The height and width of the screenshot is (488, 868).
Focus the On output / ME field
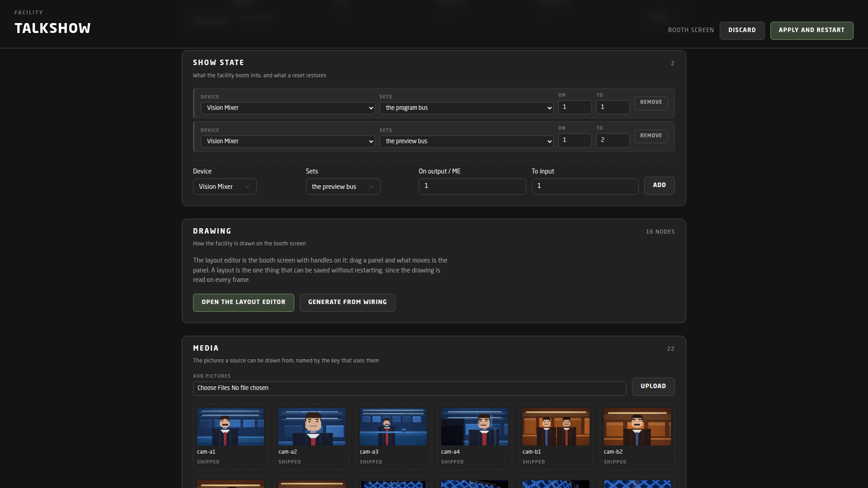(x=472, y=186)
